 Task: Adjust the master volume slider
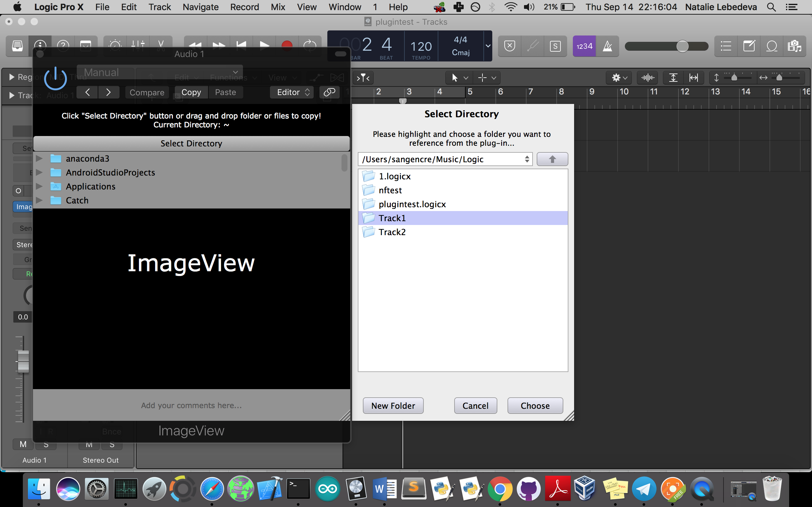(x=682, y=46)
